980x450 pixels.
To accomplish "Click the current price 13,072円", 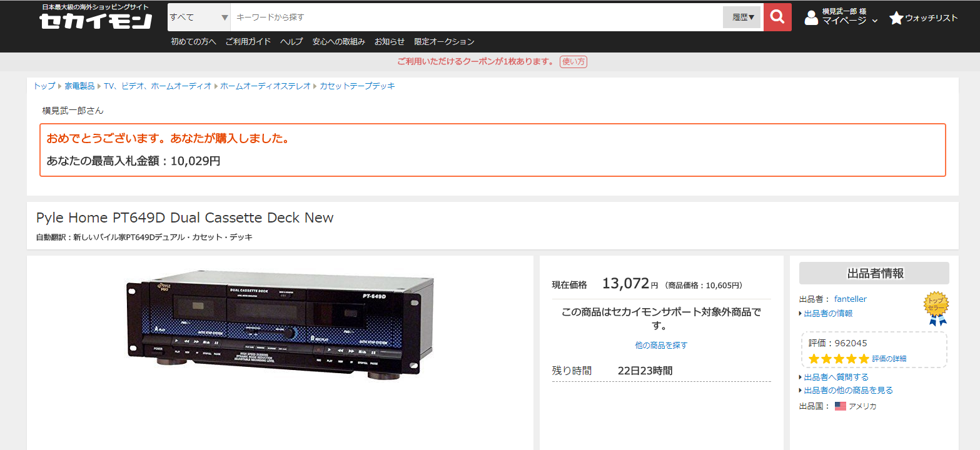I will (630, 284).
